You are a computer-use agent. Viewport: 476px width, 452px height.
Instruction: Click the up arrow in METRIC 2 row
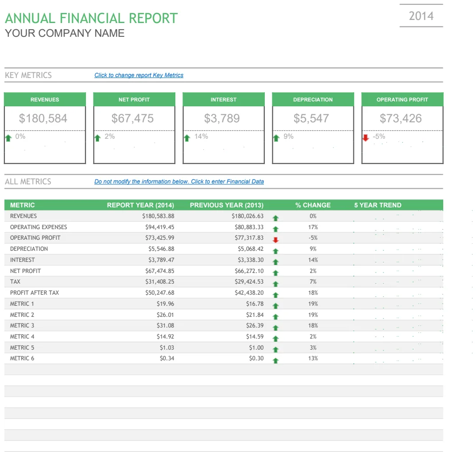click(276, 316)
